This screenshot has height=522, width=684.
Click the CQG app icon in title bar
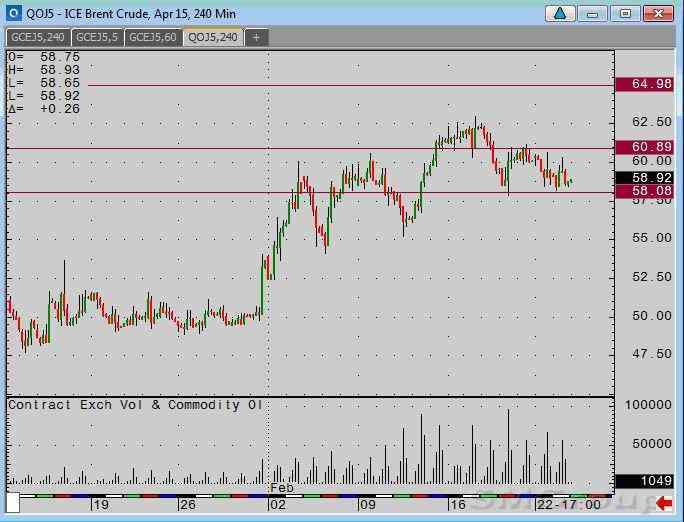14,14
